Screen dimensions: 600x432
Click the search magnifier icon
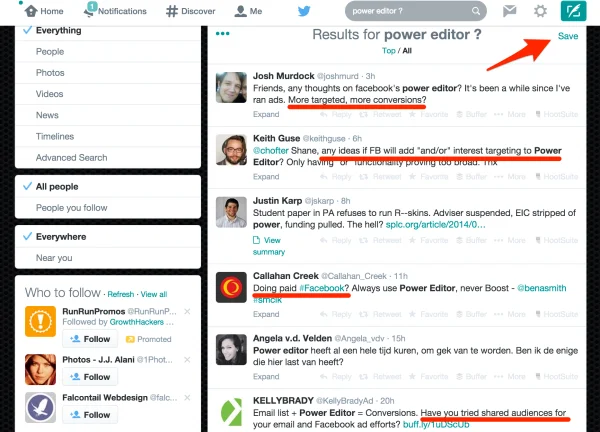click(x=476, y=11)
